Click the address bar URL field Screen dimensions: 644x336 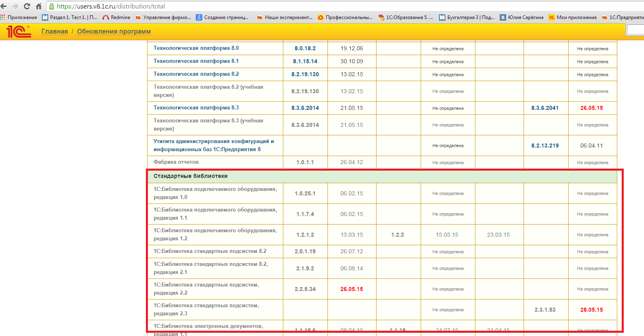(x=344, y=6)
